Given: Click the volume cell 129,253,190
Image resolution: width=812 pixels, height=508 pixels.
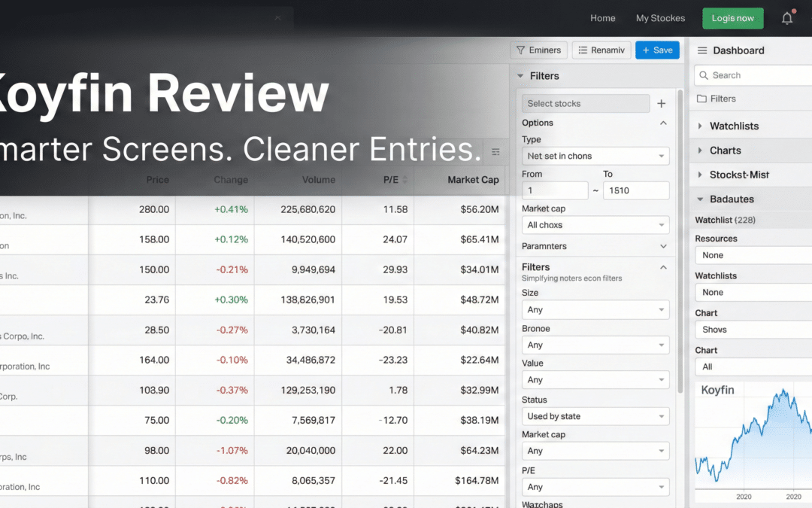Looking at the screenshot, I should click(x=308, y=390).
